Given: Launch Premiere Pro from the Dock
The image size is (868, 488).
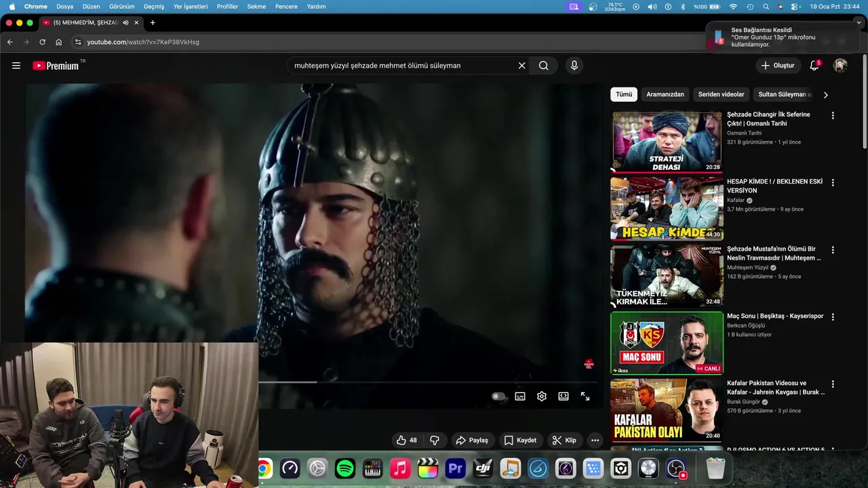Looking at the screenshot, I should tap(455, 468).
